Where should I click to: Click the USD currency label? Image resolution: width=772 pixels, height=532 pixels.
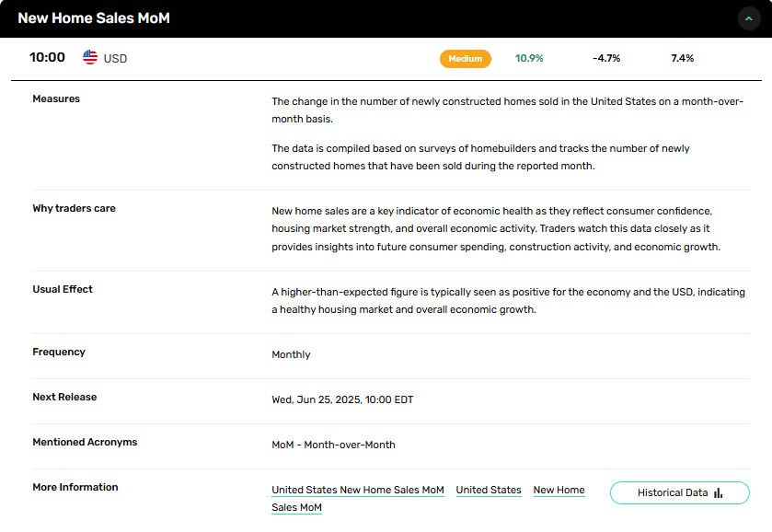tap(115, 58)
